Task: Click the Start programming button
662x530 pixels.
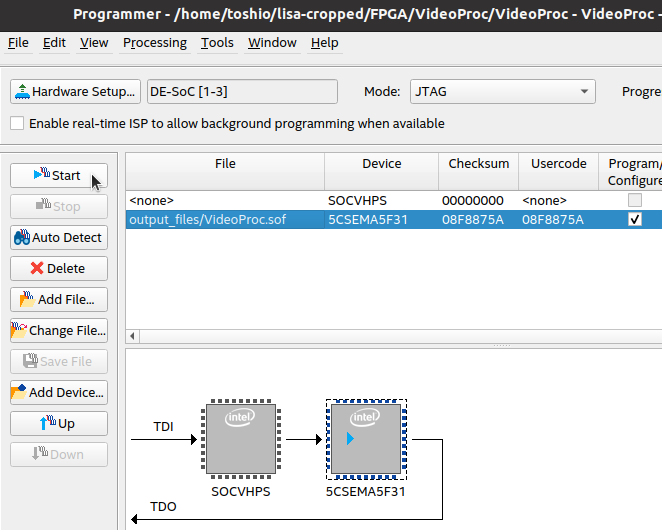Action: (x=59, y=175)
